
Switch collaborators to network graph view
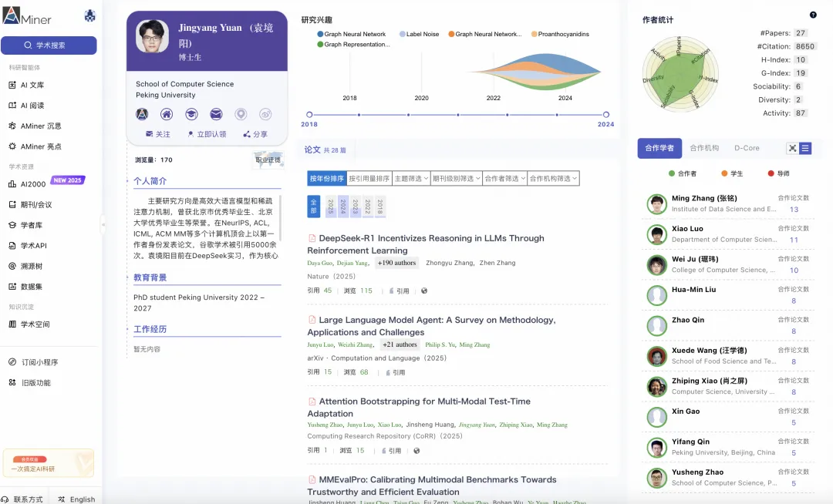(x=792, y=148)
